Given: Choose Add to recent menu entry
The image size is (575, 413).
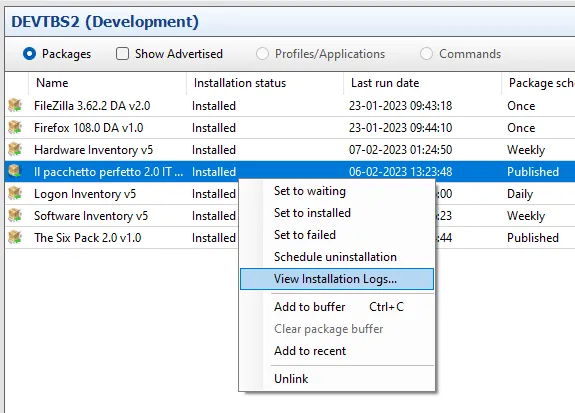Looking at the screenshot, I should click(x=337, y=351).
